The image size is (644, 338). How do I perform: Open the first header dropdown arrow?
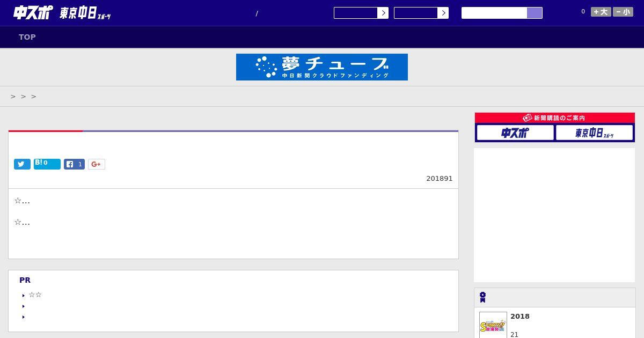click(383, 13)
